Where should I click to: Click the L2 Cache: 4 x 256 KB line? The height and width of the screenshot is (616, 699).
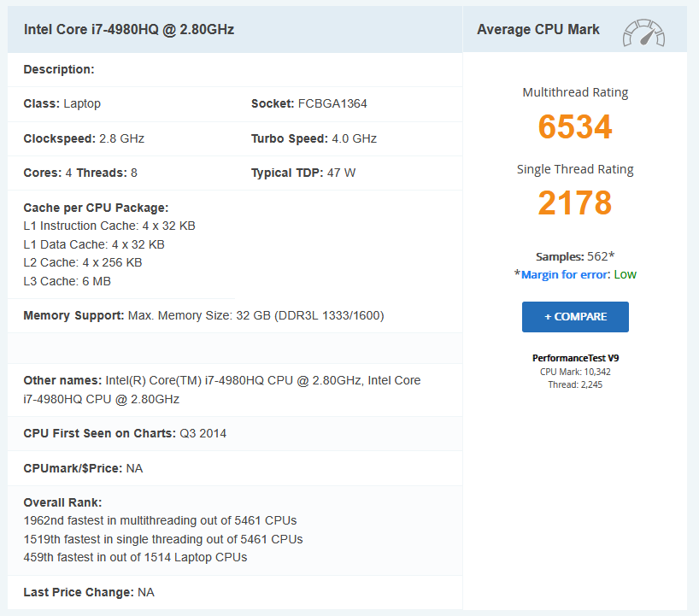(x=83, y=262)
